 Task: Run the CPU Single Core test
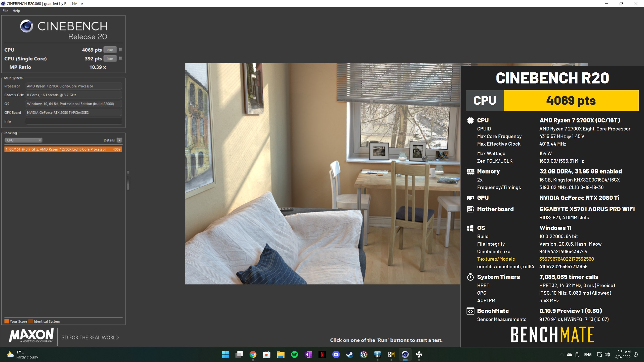tap(110, 59)
